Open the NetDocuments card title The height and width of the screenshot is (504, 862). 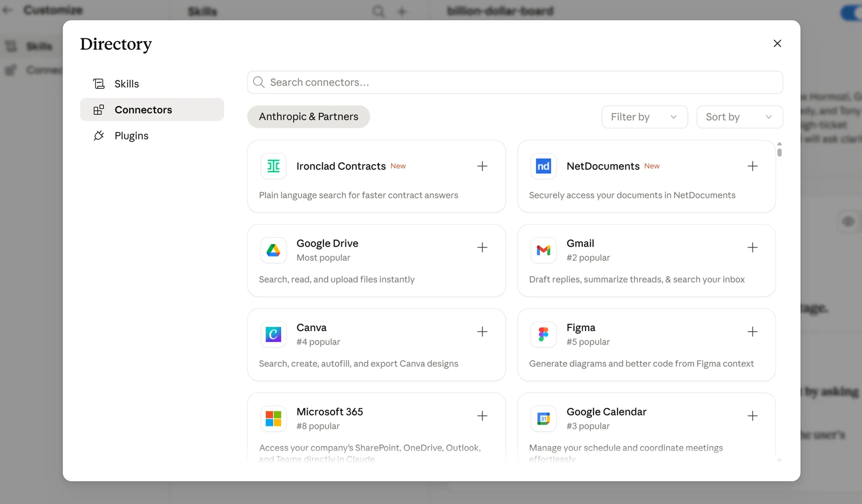pos(603,166)
